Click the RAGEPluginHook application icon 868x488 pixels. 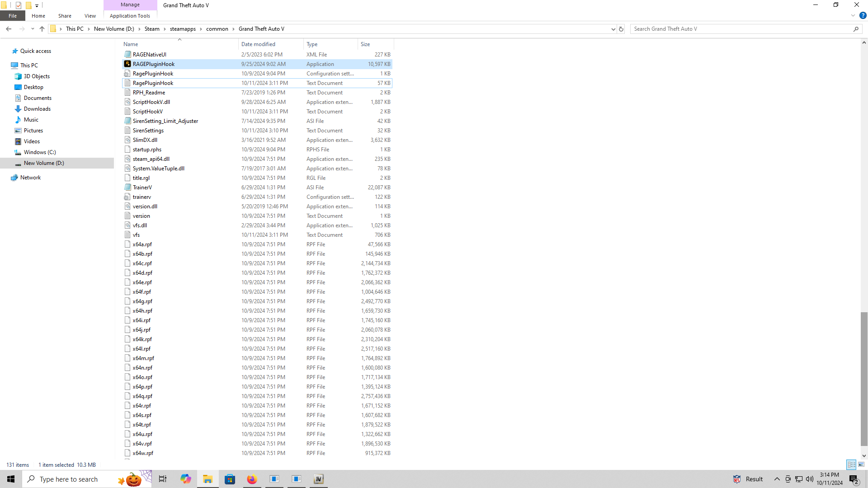click(x=127, y=64)
